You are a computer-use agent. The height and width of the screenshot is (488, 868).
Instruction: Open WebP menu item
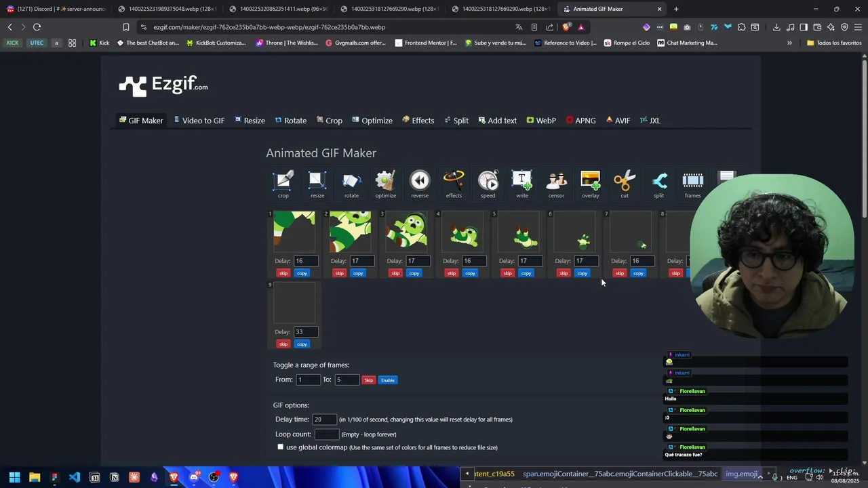541,121
